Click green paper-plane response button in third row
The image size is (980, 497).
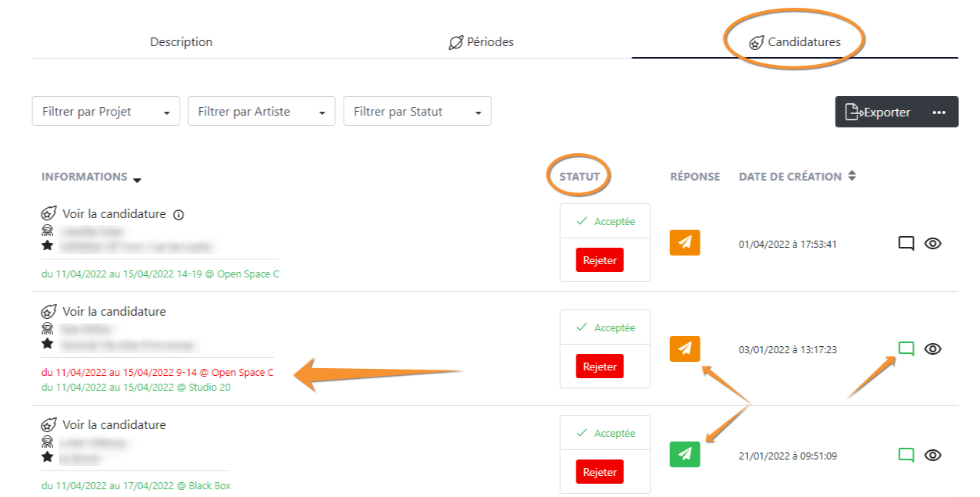click(685, 454)
